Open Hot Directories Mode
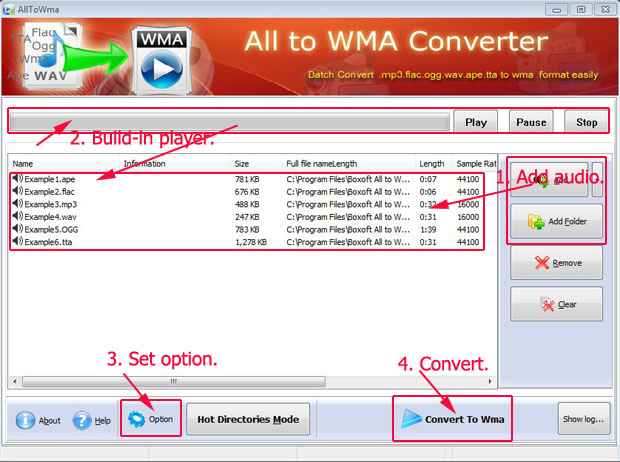Viewport: 620px width, 462px height. [248, 419]
